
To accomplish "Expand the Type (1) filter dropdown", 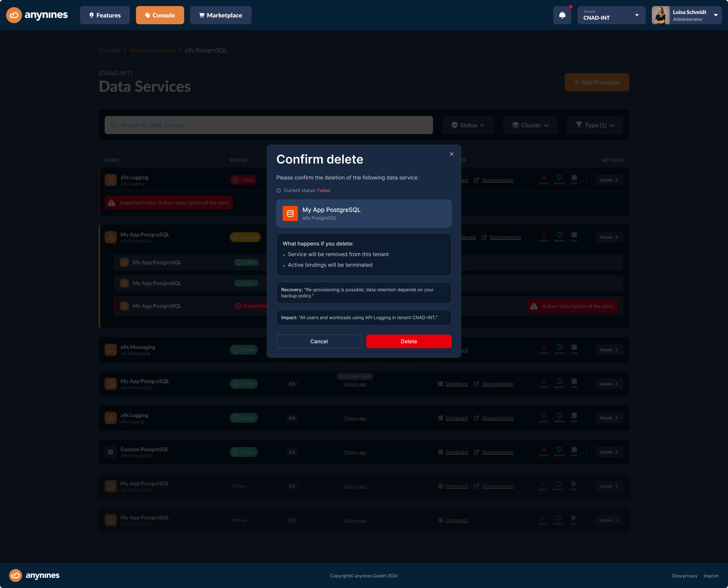I will pyautogui.click(x=595, y=125).
